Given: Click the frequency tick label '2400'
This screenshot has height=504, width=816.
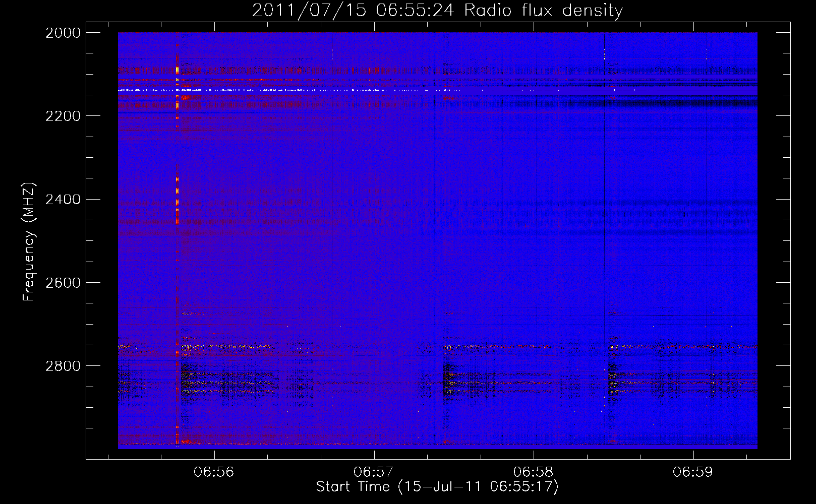Looking at the screenshot, I should pos(63,200).
